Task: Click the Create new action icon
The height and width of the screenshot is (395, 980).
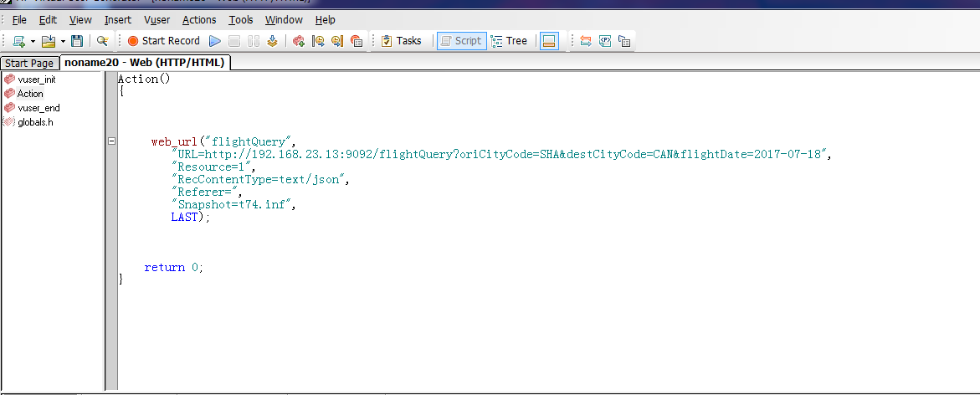Action: [299, 41]
